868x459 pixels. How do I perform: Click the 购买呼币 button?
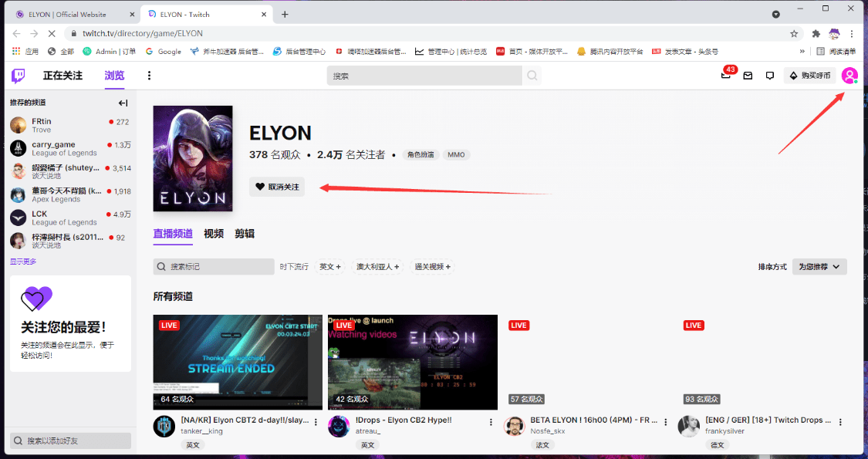point(809,76)
